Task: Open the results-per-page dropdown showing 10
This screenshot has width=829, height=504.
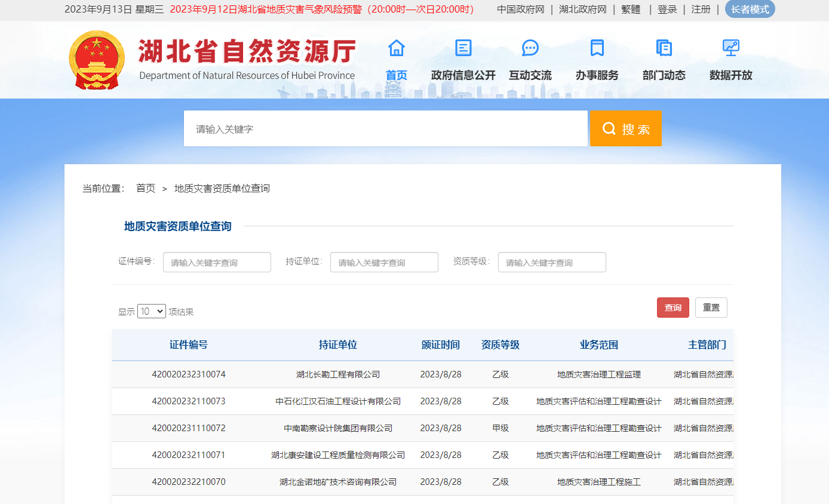Action: pyautogui.click(x=151, y=311)
